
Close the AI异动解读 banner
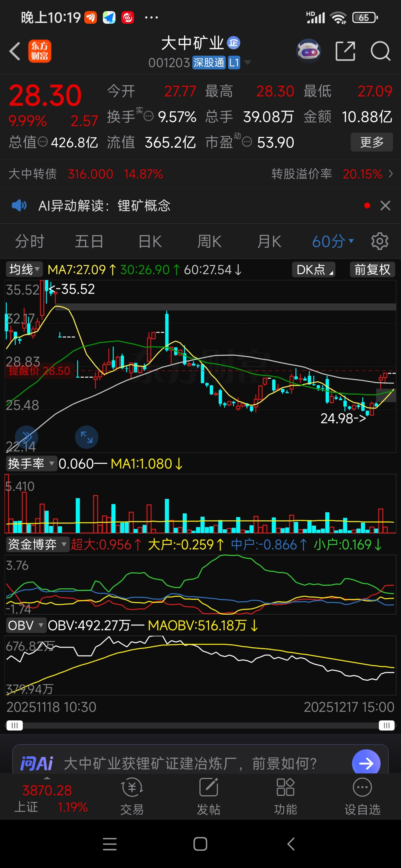tap(385, 206)
